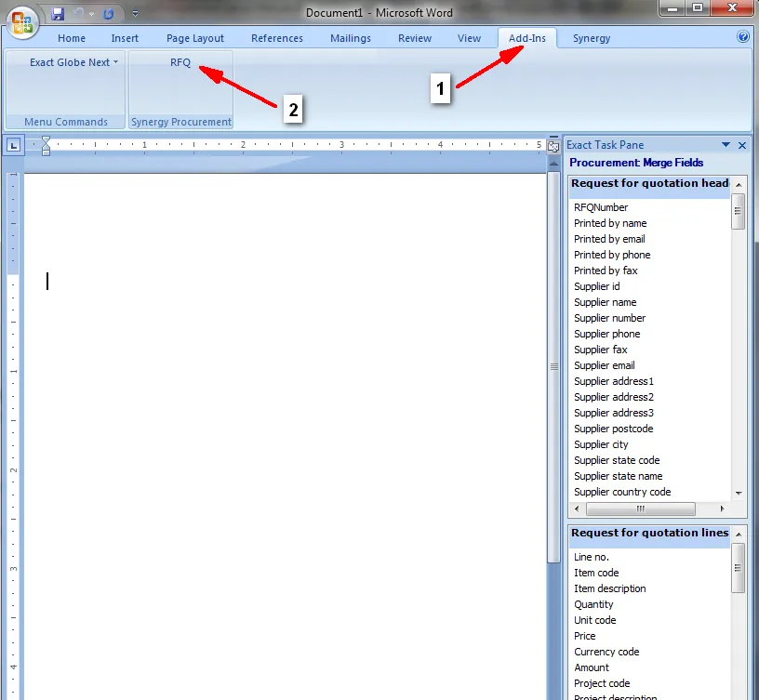
Task: Click the Undo icon in title bar
Action: [78, 14]
